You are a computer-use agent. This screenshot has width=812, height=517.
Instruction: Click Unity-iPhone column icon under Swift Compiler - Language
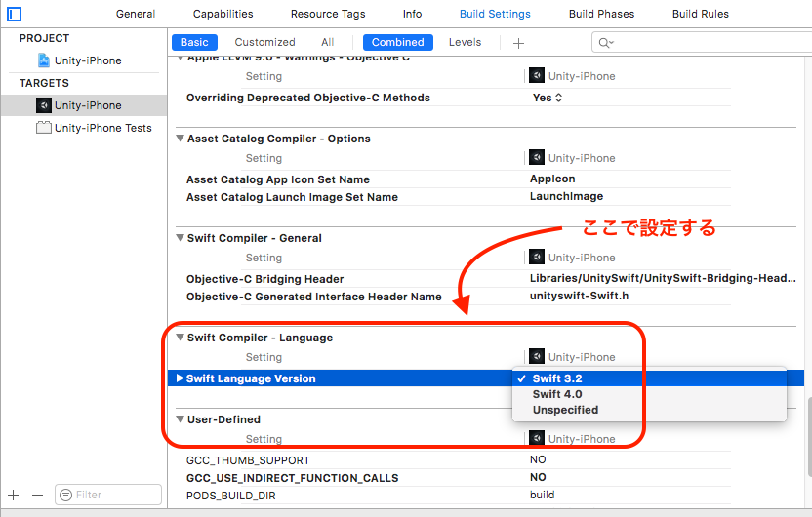[537, 356]
